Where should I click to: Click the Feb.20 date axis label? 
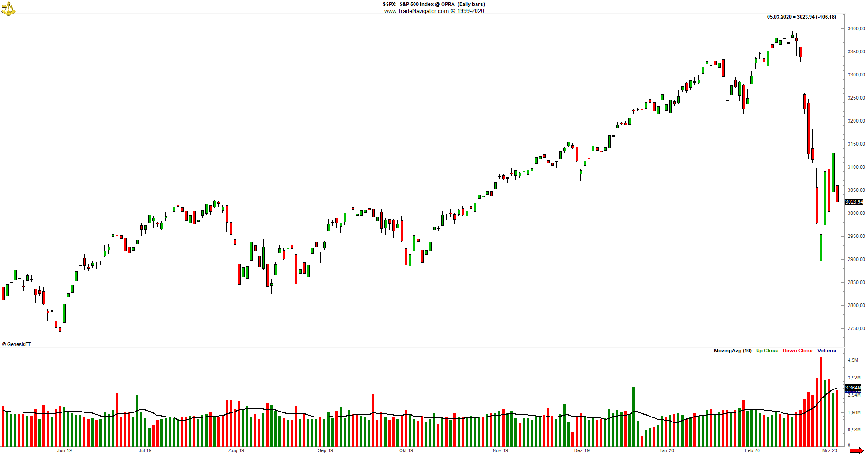pos(752,450)
